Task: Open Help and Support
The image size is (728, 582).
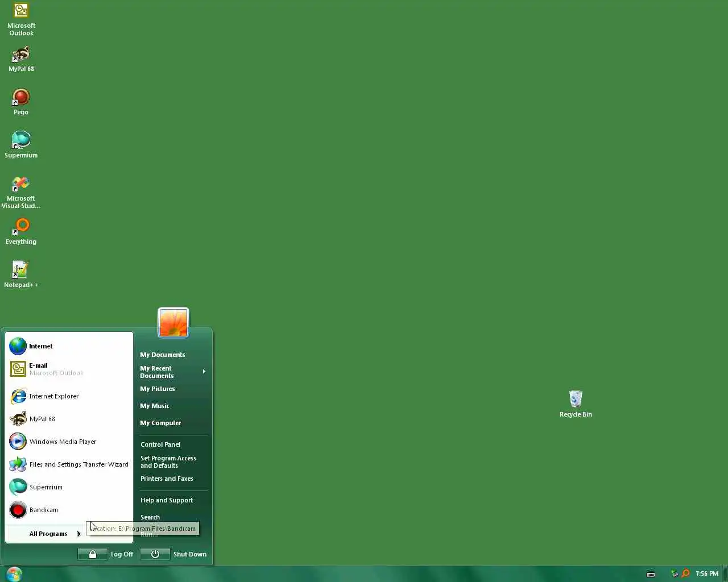Action: [x=173, y=500]
